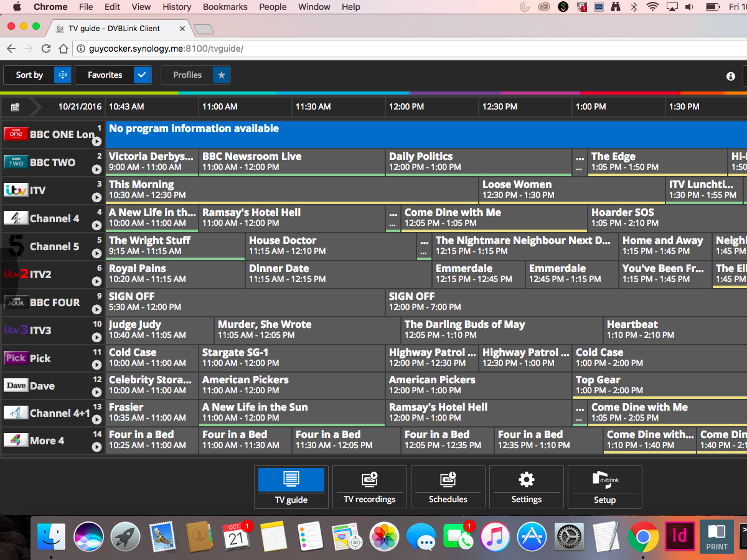Open iTunes from the Dock
This screenshot has height=560, width=747.
495,536
